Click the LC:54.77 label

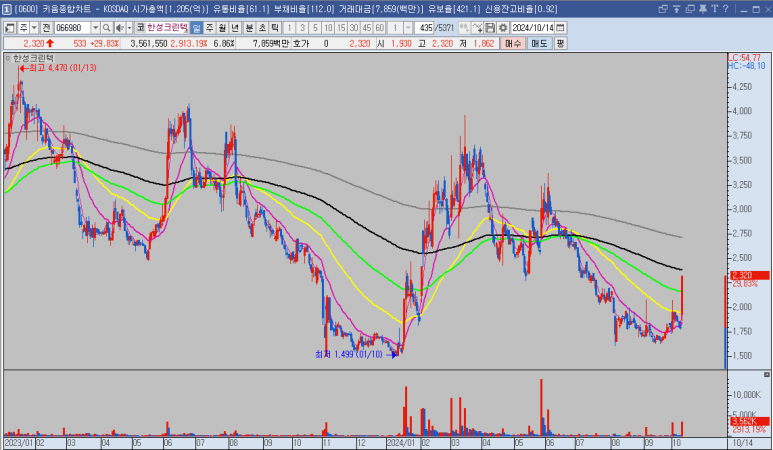pyautogui.click(x=744, y=58)
